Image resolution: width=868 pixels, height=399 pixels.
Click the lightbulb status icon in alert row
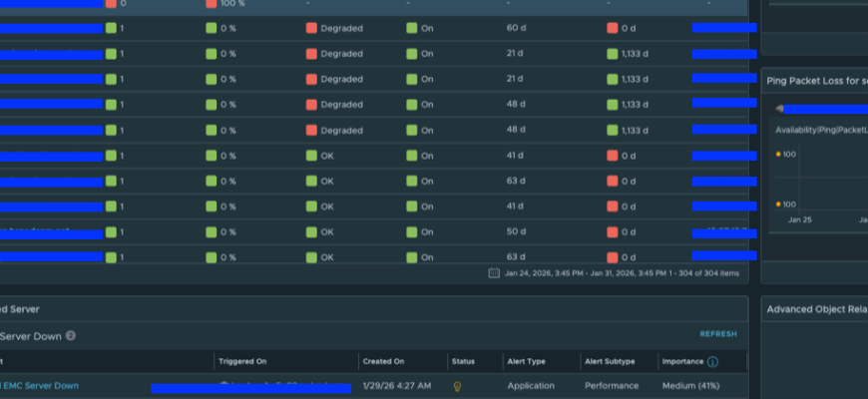point(458,386)
